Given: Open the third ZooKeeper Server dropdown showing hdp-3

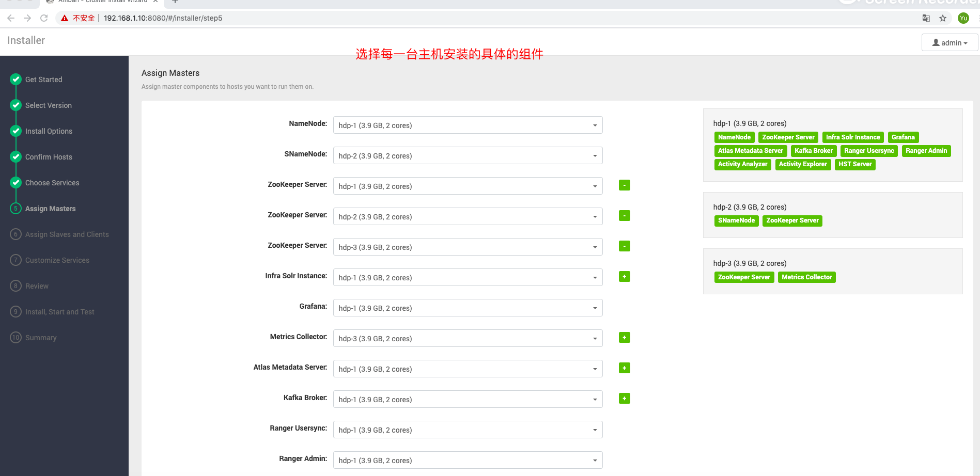Looking at the screenshot, I should [x=468, y=247].
